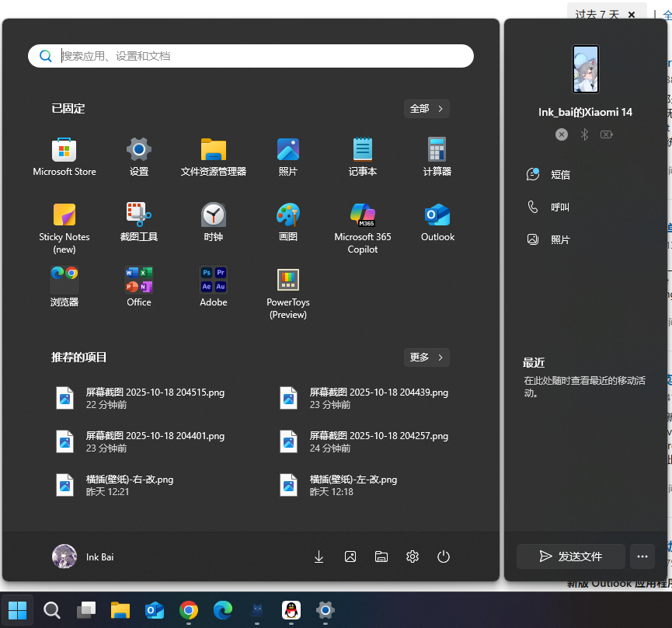Expand all pinned apps with 全部
This screenshot has width=672, height=628.
427,109
